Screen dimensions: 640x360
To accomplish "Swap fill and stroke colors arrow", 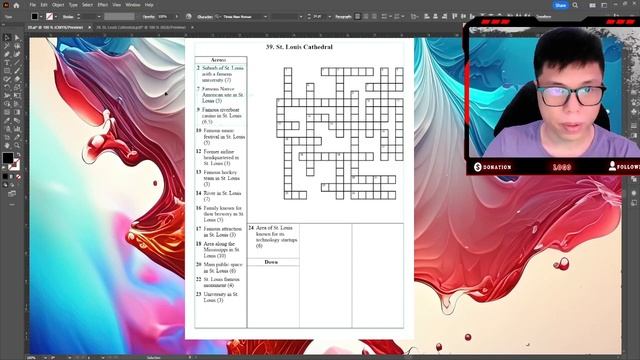I will point(18,155).
